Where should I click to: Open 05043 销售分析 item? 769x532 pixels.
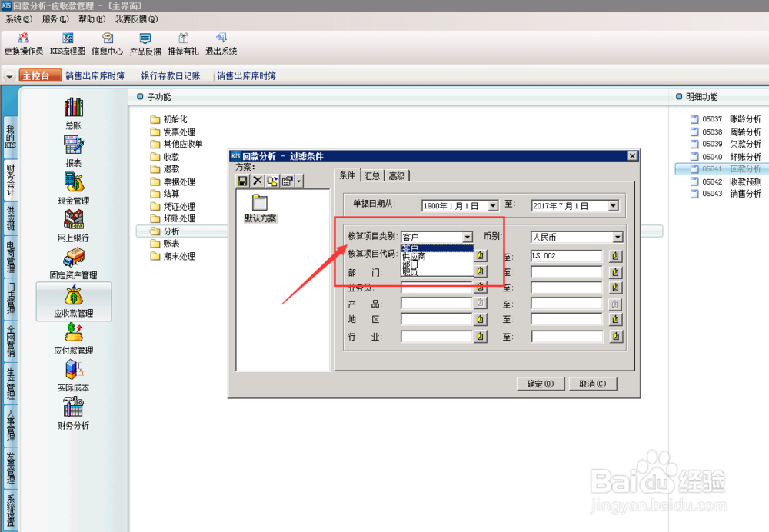point(726,194)
